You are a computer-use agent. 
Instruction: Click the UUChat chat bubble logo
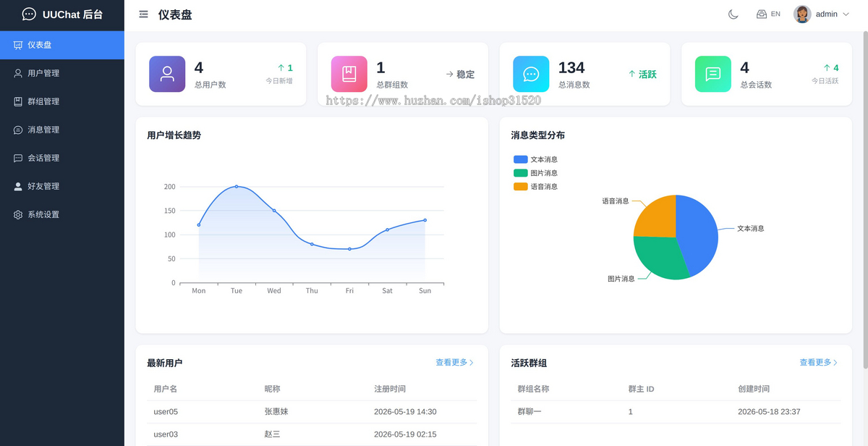tap(29, 14)
